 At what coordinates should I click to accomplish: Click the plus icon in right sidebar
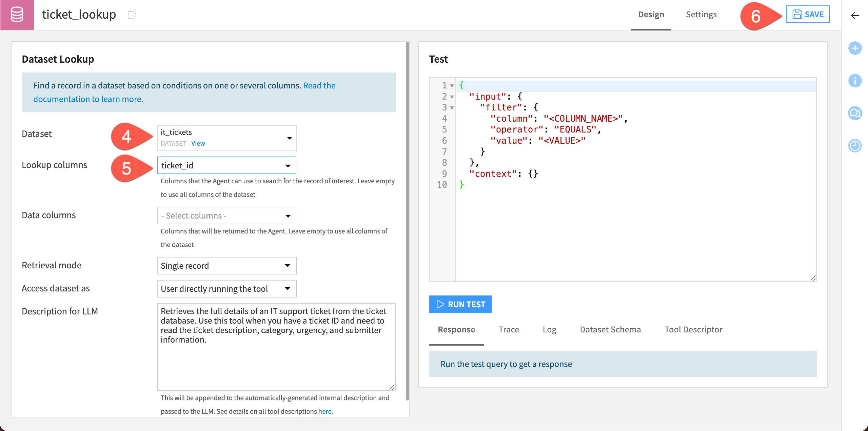pos(855,48)
